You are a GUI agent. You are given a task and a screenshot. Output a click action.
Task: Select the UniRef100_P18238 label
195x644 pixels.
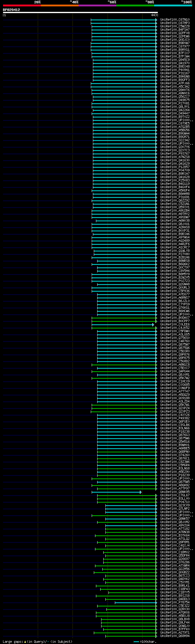point(175,432)
